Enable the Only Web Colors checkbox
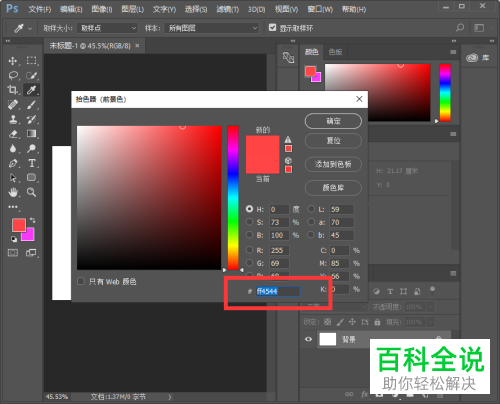 tap(81, 281)
